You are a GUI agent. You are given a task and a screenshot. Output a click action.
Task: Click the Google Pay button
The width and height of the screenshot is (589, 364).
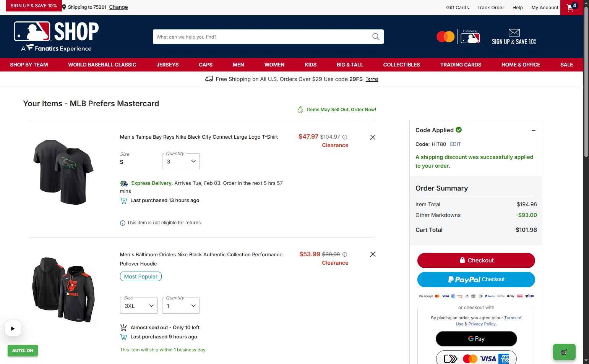[476, 339]
